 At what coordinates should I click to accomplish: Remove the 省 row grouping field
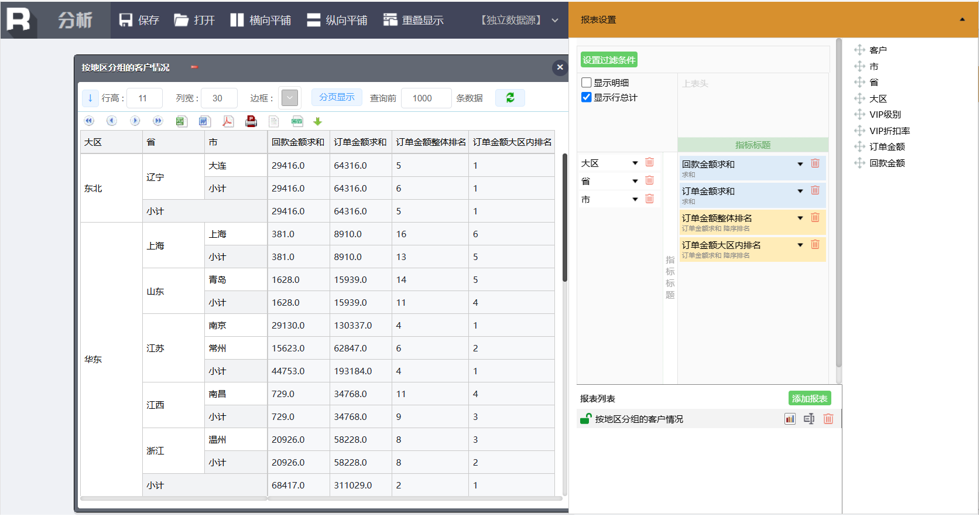(649, 181)
